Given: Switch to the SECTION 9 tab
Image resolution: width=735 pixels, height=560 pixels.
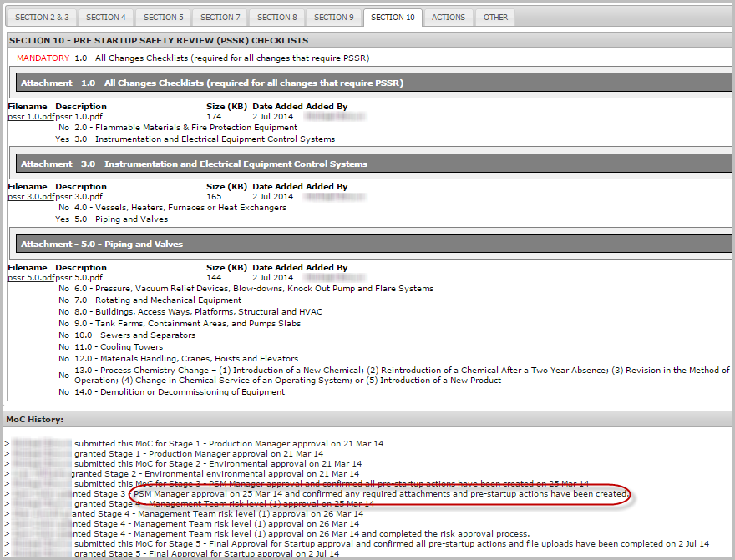Looking at the screenshot, I should (333, 17).
